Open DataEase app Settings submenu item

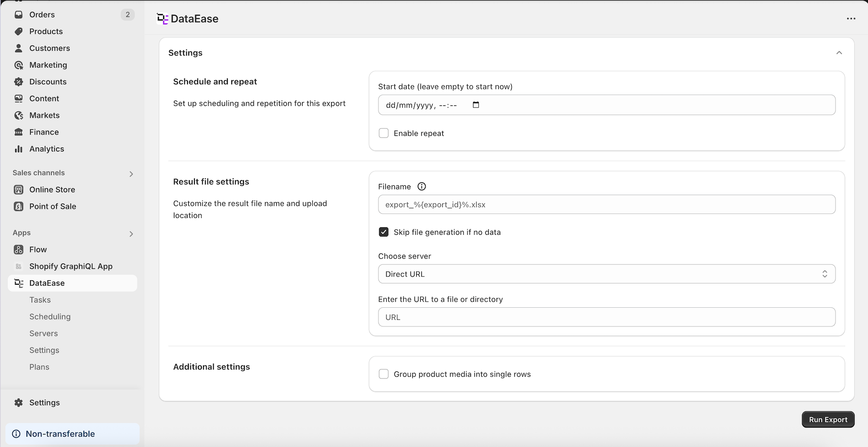pos(44,350)
